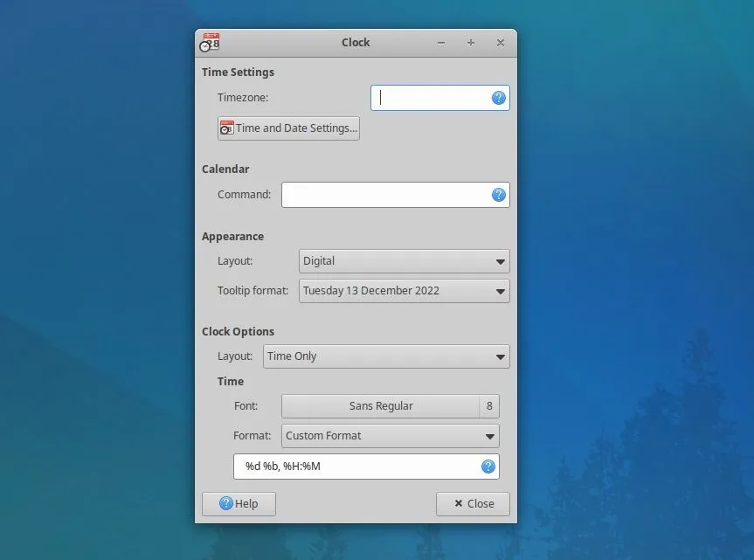Click the clock icon in the window title bar
The width and height of the screenshot is (754, 560).
209,42
